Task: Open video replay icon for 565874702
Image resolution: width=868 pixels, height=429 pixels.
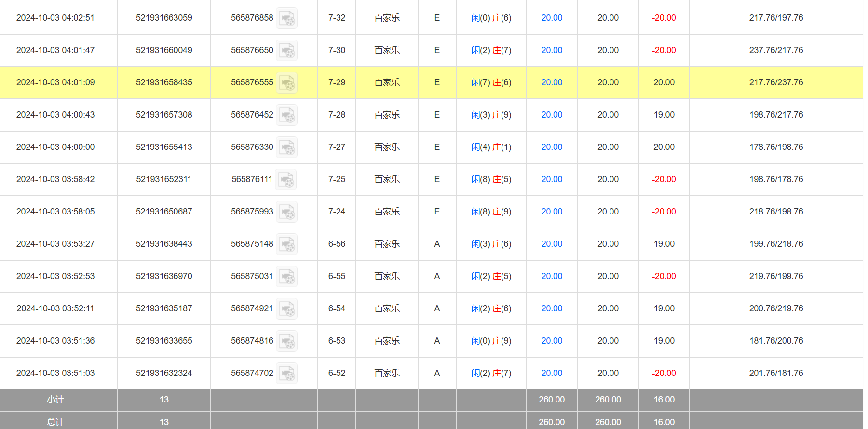Action: click(x=287, y=374)
